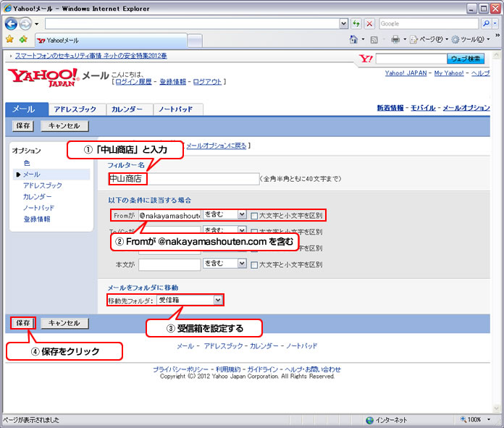The width and height of the screenshot is (504, 428).
Task: Switch to the アドレスブック tab
Action: pyautogui.click(x=77, y=109)
